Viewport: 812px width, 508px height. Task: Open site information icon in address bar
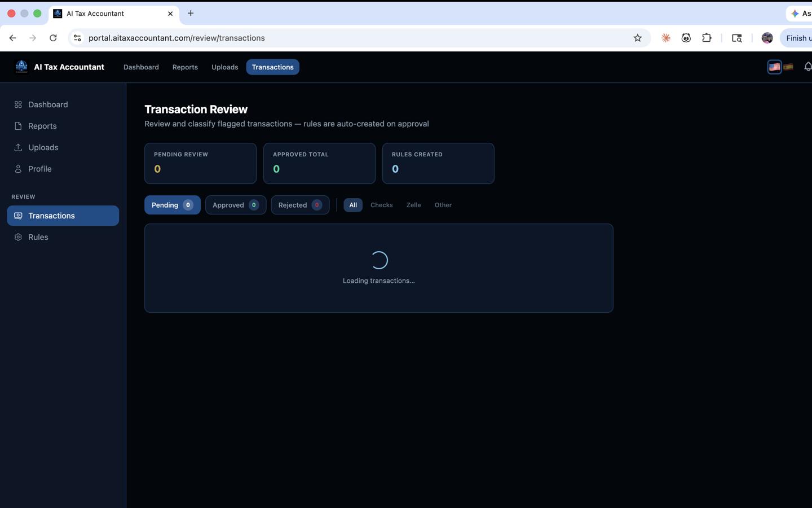78,38
